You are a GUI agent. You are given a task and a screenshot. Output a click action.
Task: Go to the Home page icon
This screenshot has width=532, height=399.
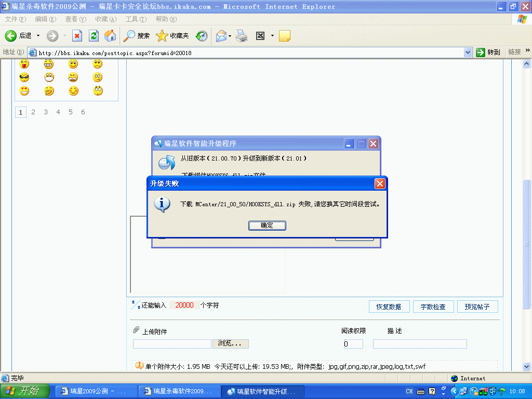[x=110, y=36]
